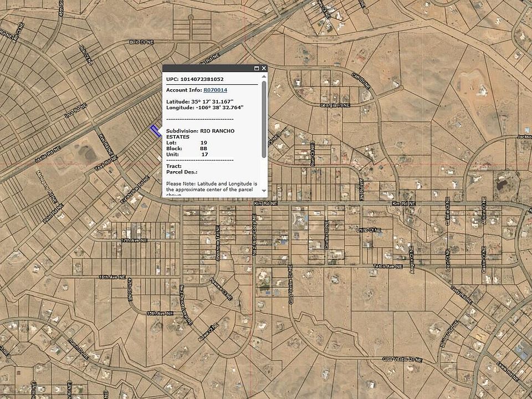Click the Idalia Rd NE street label
Image resolution: width=532 pixels, height=399 pixels.
48,155
